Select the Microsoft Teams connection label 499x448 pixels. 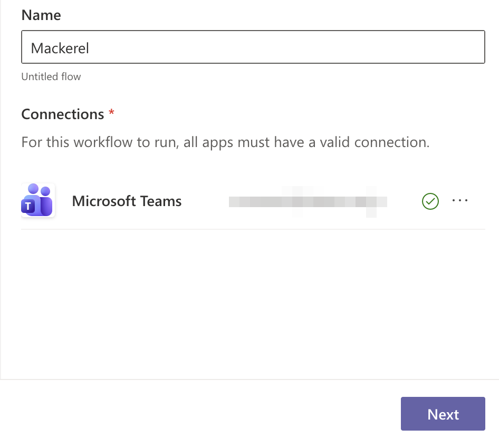click(127, 201)
